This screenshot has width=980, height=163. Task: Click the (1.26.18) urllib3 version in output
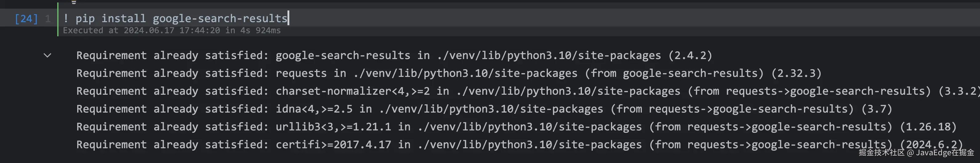pos(928,127)
